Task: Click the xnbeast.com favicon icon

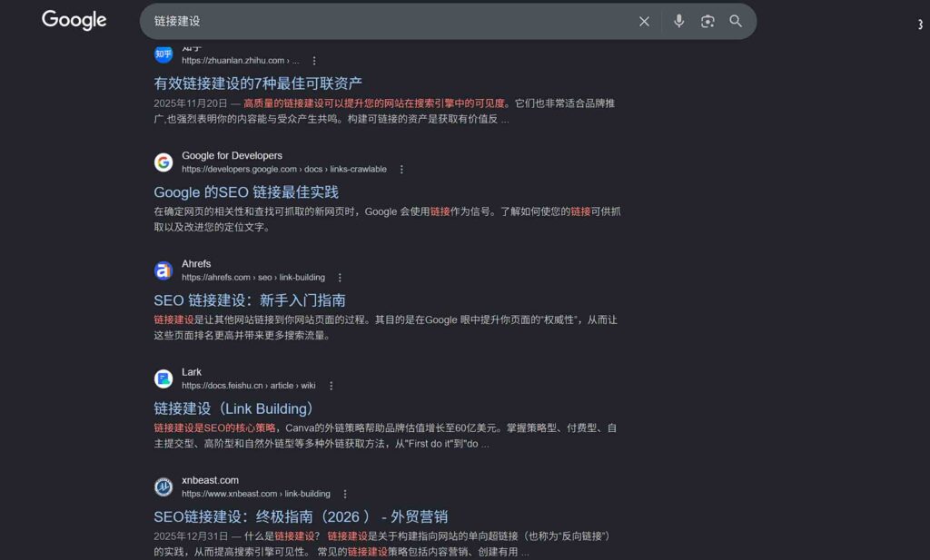Action: coord(163,486)
